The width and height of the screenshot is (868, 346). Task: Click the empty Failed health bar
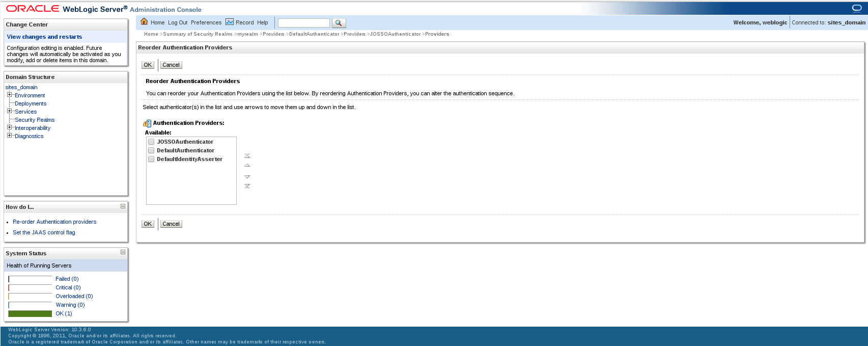point(30,279)
